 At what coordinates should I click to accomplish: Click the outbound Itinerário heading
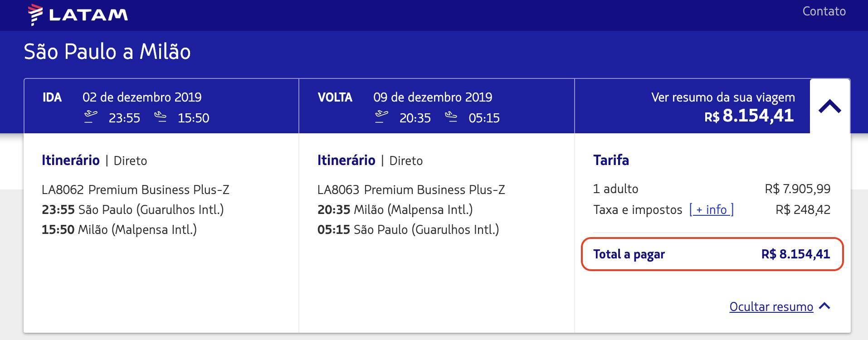[71, 160]
